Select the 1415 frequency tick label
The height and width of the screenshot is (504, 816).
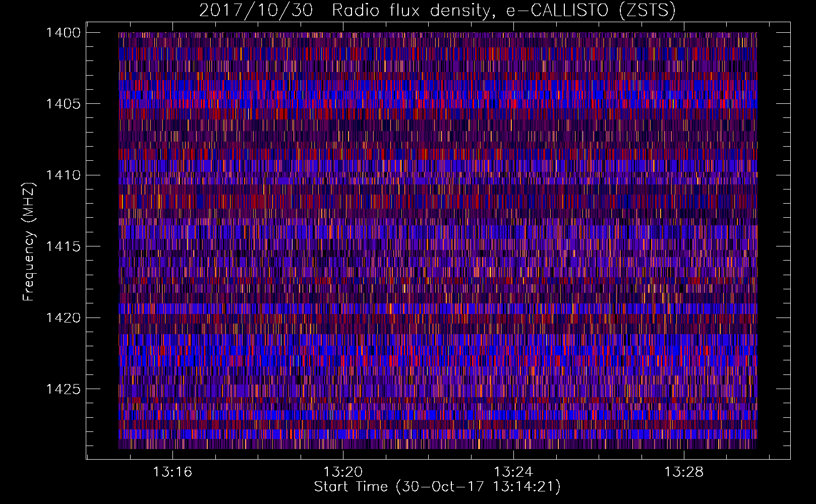(x=64, y=246)
